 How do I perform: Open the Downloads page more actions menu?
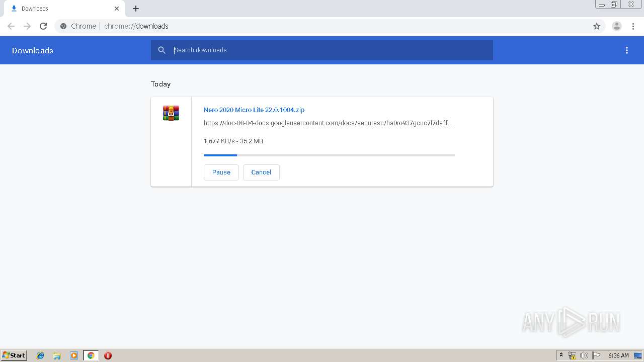pyautogui.click(x=627, y=50)
